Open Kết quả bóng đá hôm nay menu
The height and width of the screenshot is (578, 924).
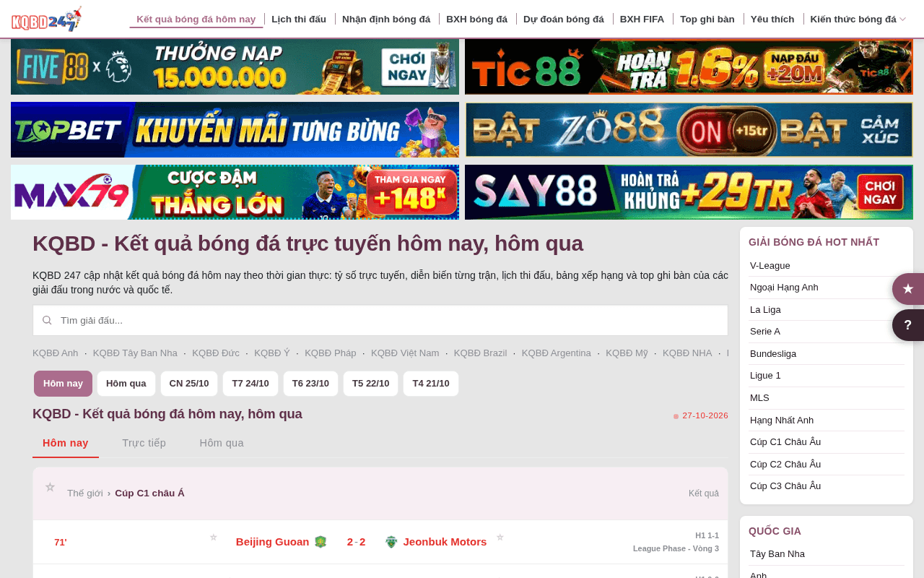[x=196, y=19]
